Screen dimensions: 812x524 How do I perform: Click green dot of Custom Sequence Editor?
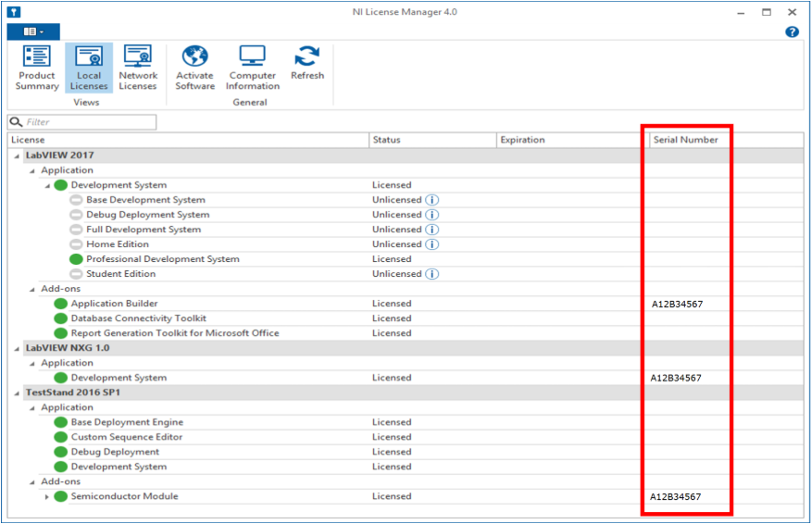tap(61, 437)
